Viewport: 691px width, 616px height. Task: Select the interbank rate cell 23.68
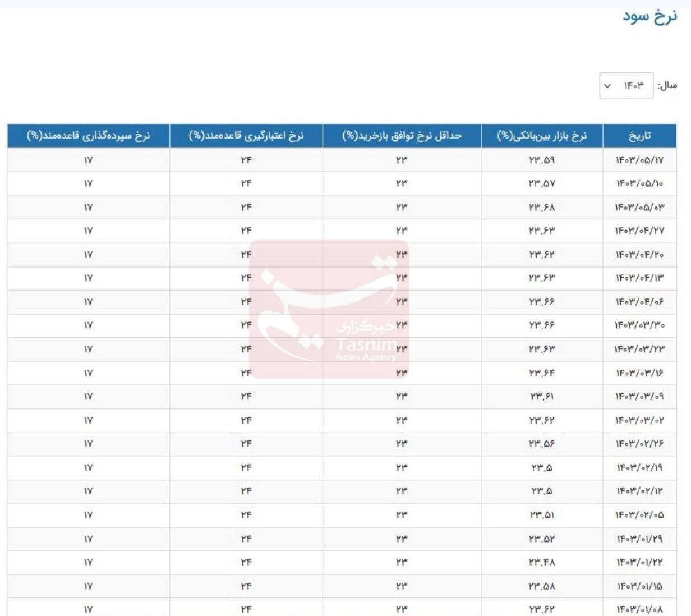tap(542, 208)
